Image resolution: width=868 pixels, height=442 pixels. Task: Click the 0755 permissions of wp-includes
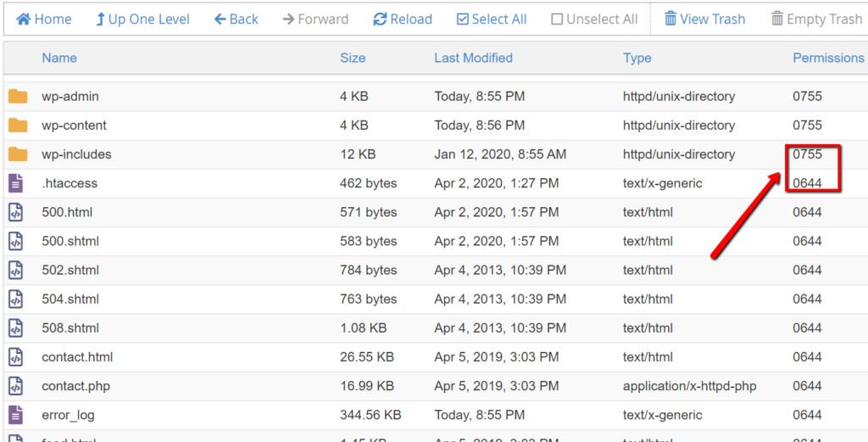coord(807,154)
